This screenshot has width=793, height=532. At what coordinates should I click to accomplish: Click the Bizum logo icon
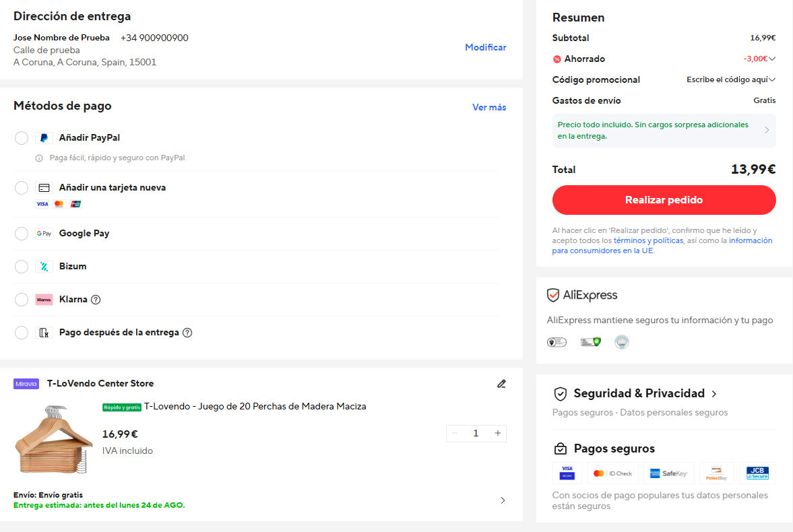pyautogui.click(x=44, y=267)
